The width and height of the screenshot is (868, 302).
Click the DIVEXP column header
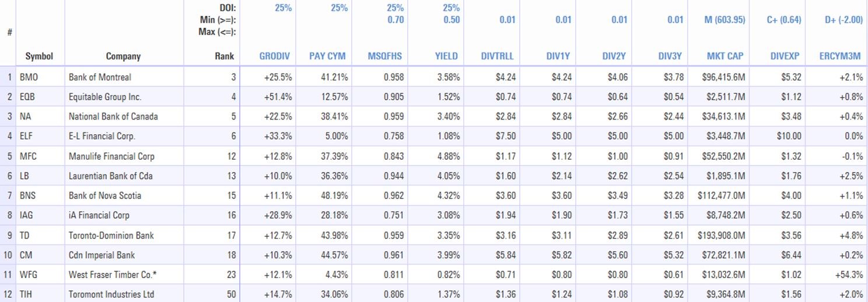click(x=784, y=57)
